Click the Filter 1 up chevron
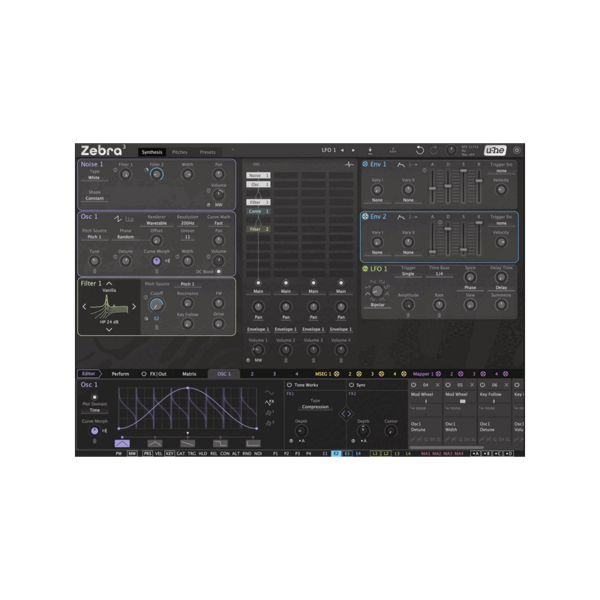Viewport: 600px width, 600px height. point(109,284)
